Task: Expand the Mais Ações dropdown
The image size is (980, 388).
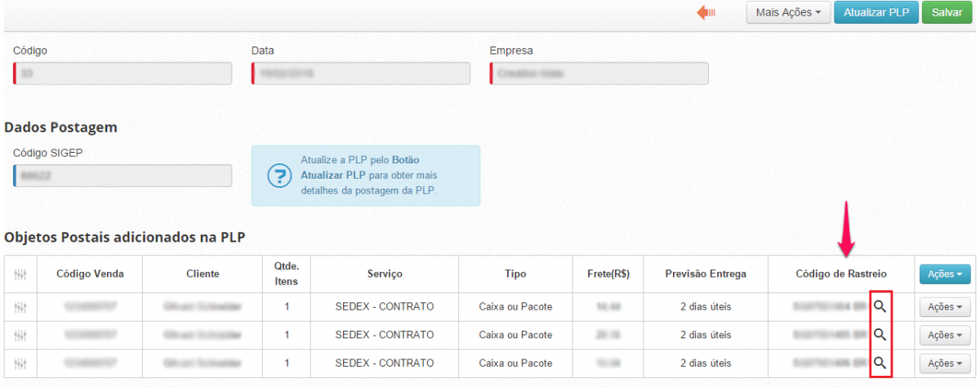Action: tap(788, 13)
